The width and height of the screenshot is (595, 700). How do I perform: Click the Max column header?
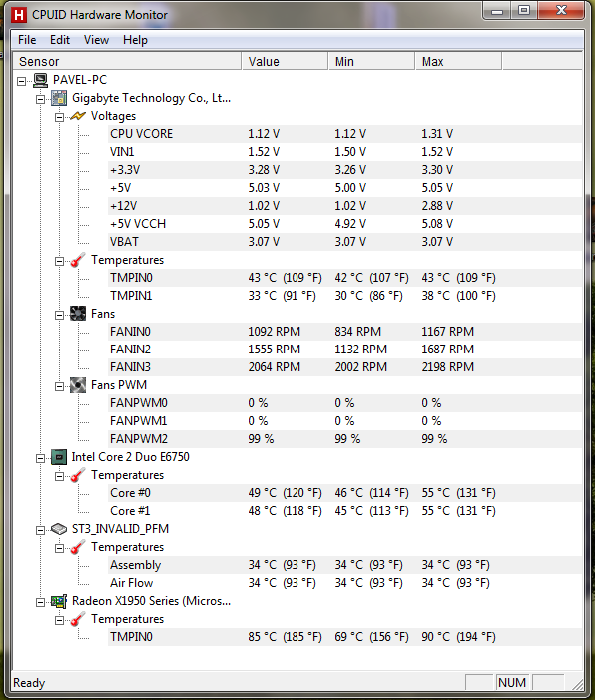click(458, 61)
